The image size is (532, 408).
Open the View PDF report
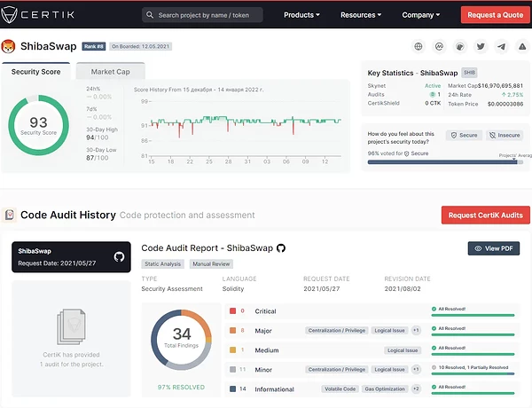coord(494,248)
